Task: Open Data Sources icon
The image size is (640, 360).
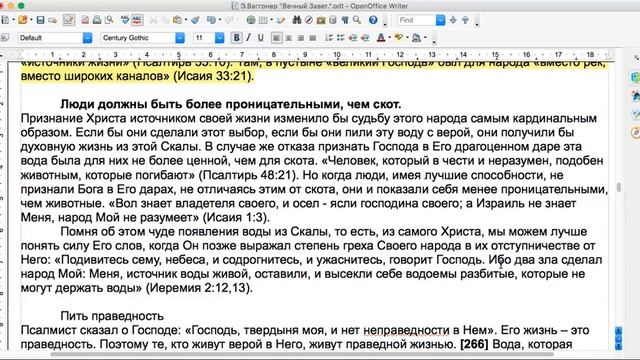Action: [x=333, y=20]
